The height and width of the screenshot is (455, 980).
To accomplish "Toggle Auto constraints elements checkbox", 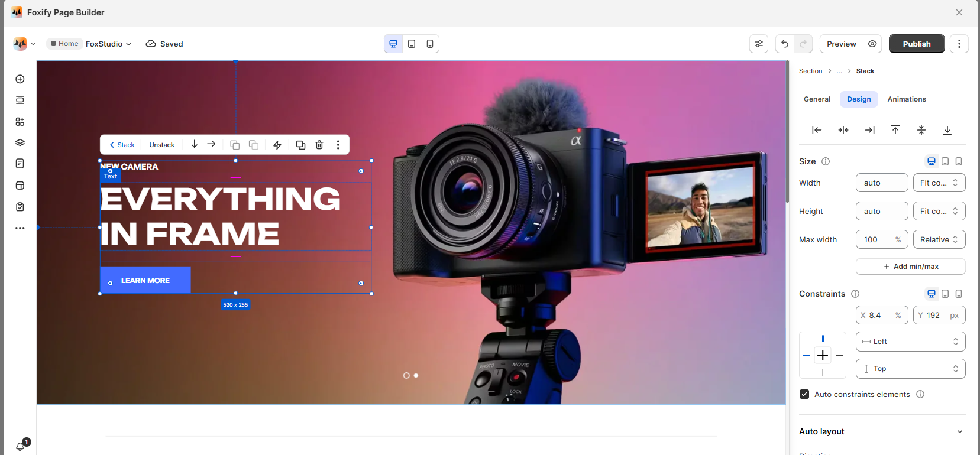I will coord(804,394).
